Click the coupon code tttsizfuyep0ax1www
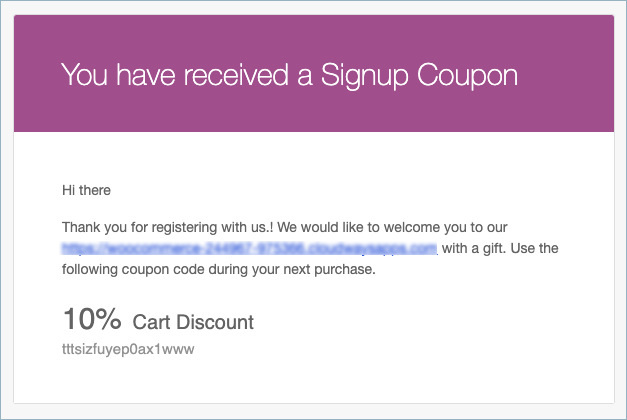The height and width of the screenshot is (420, 627). coord(128,349)
